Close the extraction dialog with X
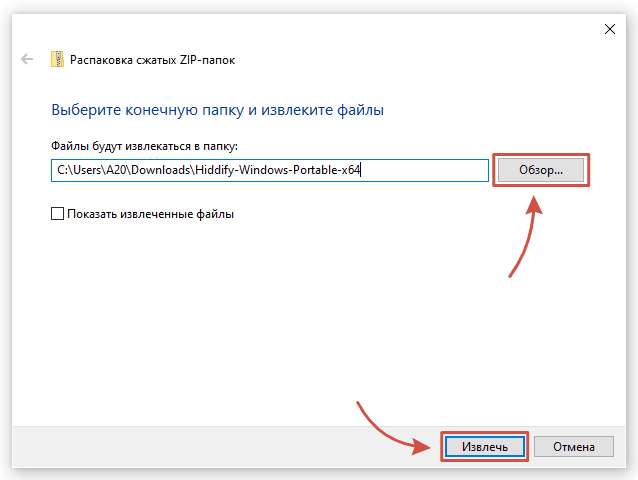The height and width of the screenshot is (480, 638). (x=610, y=29)
